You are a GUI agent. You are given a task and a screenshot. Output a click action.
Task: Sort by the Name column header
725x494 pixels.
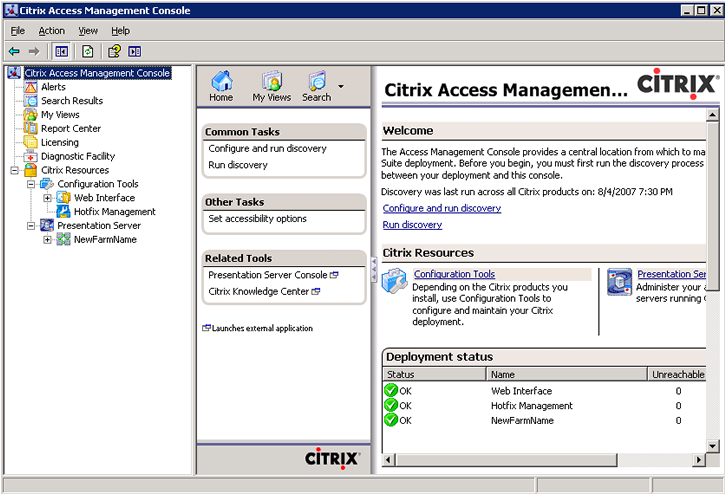click(567, 374)
